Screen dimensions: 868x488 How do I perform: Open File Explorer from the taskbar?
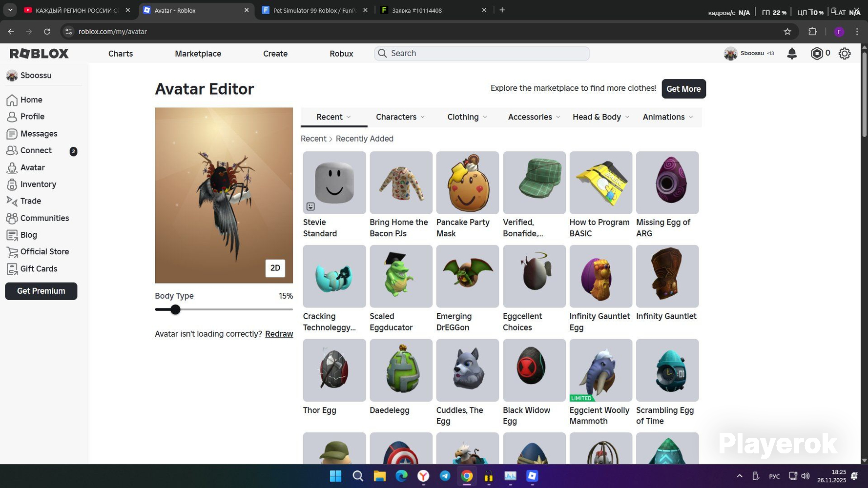click(379, 476)
